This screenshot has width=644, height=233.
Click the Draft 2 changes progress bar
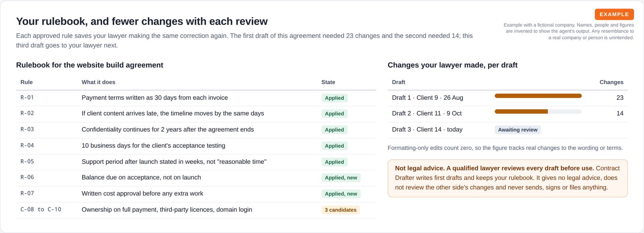pyautogui.click(x=538, y=112)
